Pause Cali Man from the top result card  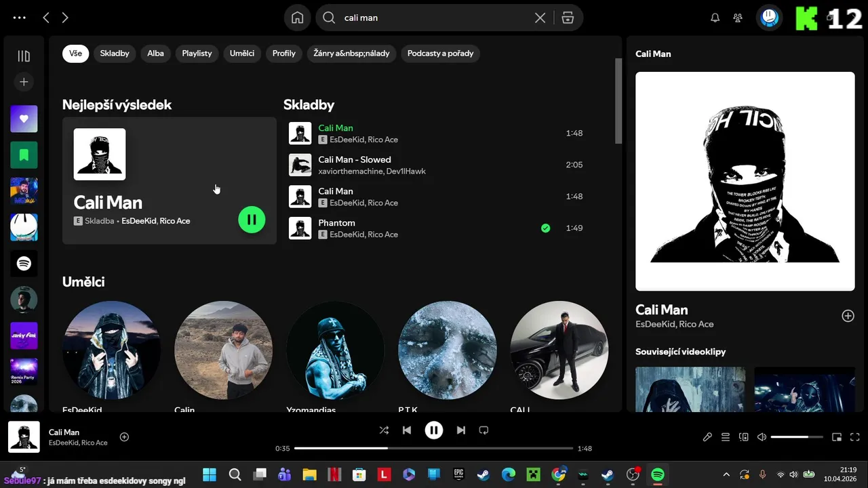252,219
